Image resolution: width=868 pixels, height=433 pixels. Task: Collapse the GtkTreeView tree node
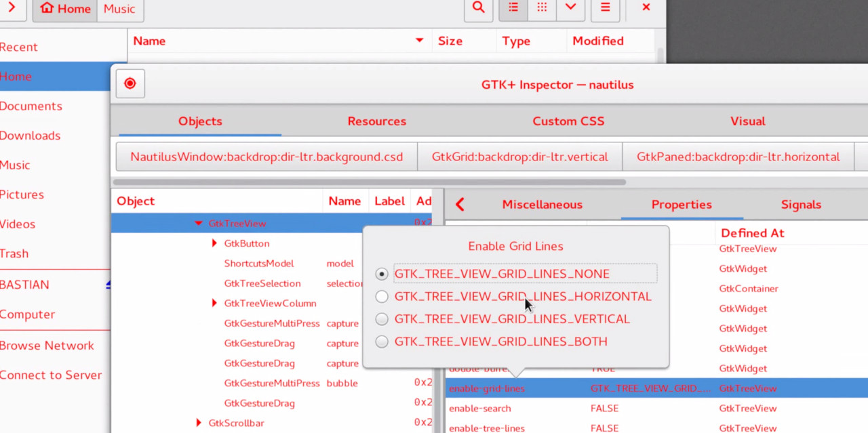(198, 223)
